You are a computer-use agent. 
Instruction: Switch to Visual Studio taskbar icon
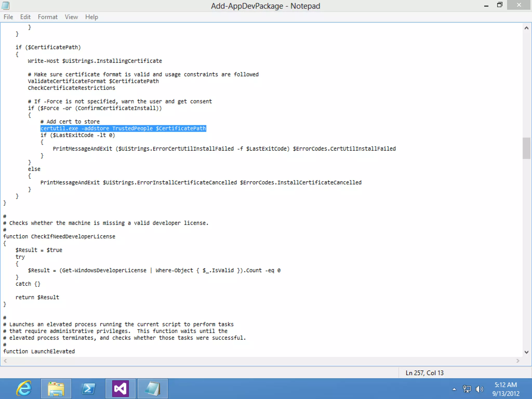pos(120,389)
